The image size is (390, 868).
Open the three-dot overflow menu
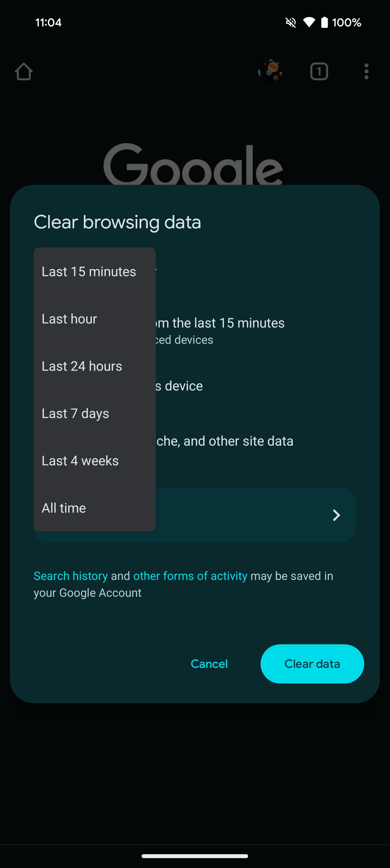click(366, 71)
